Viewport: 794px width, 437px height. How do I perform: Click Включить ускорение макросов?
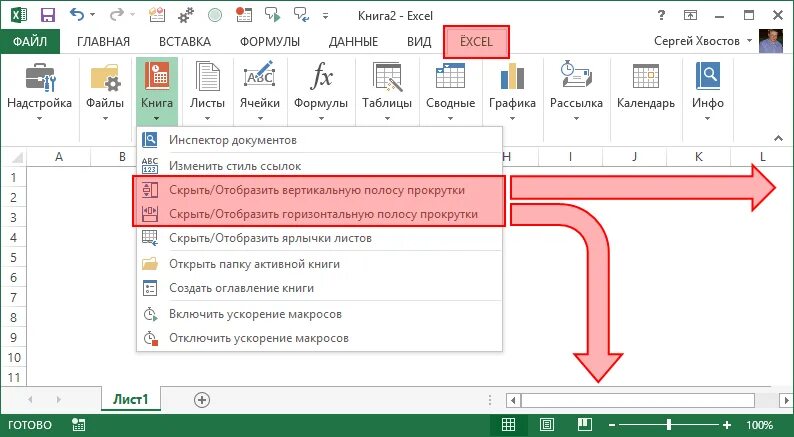pos(320,314)
